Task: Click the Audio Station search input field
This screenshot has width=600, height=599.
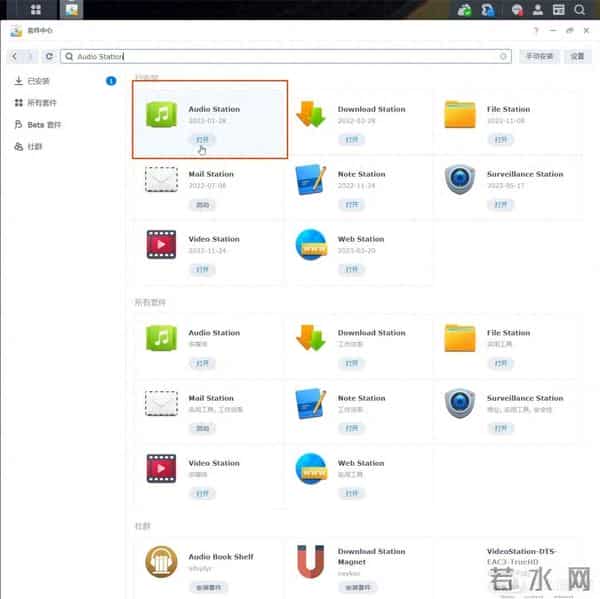Action: coord(290,57)
